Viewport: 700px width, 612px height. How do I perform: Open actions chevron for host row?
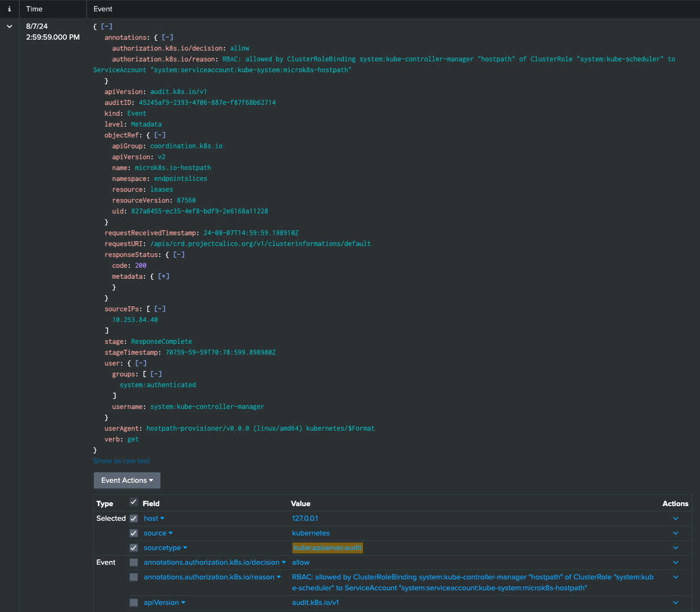676,519
